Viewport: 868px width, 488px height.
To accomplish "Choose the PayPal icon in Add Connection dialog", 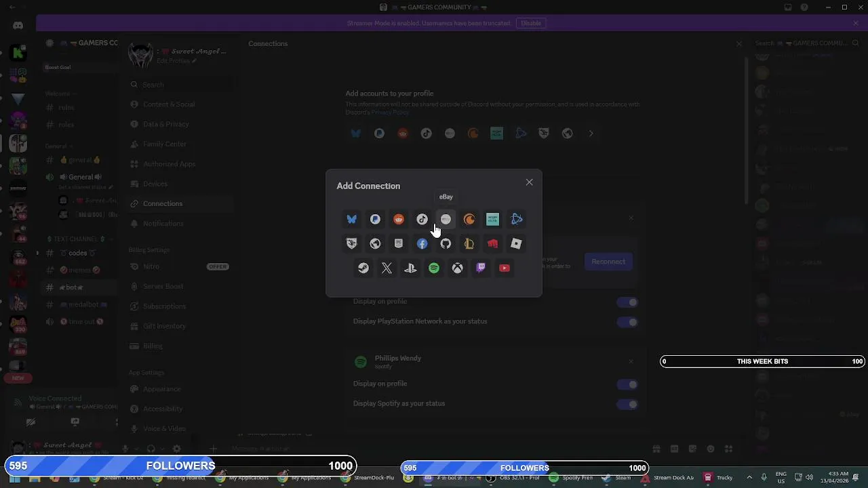I will pyautogui.click(x=375, y=219).
